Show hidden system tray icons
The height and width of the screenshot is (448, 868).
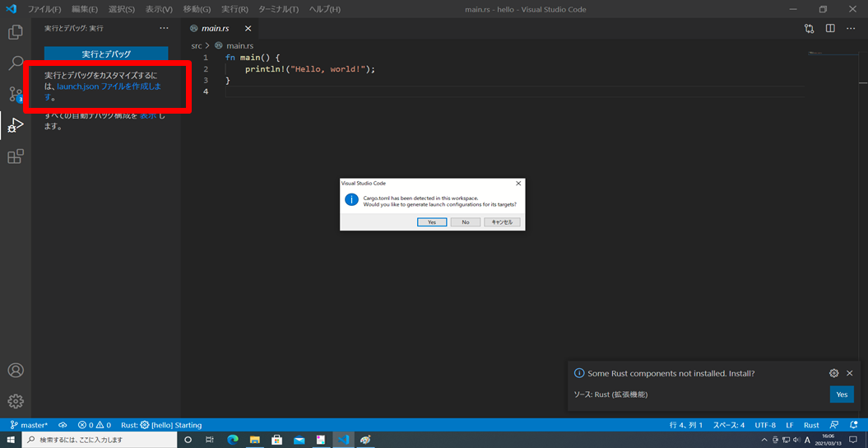(764, 440)
